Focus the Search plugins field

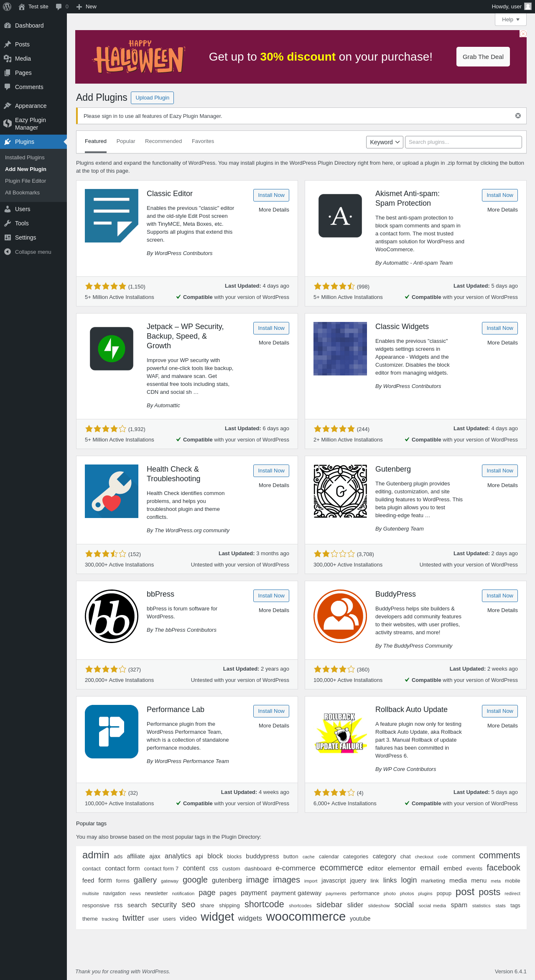pyautogui.click(x=464, y=142)
